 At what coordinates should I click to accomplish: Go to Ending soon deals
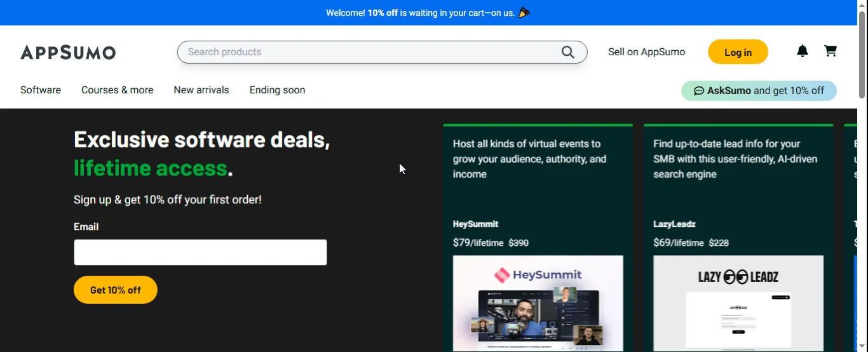pyautogui.click(x=277, y=90)
